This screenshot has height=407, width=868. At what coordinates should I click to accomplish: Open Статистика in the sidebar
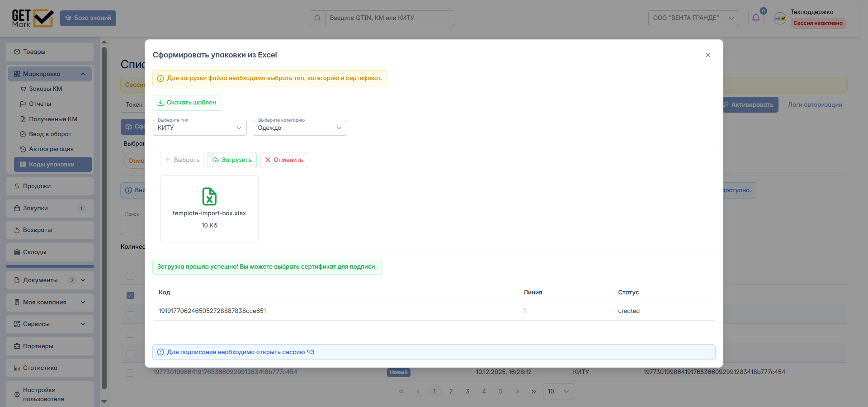(50, 368)
